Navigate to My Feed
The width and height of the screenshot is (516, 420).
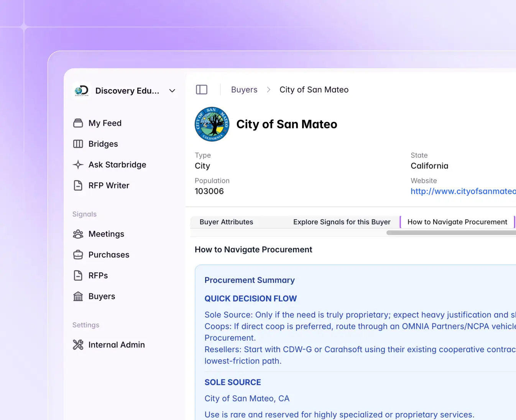[x=105, y=123]
